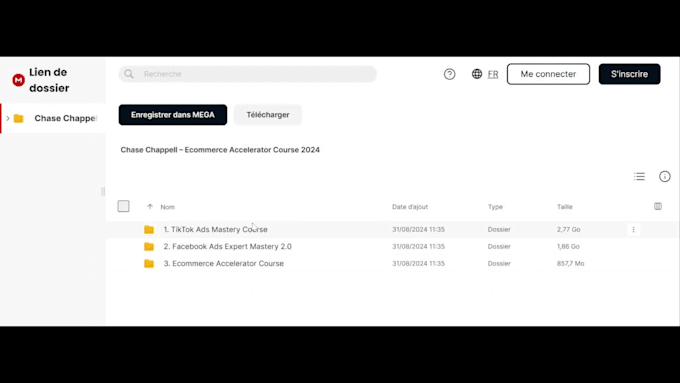This screenshot has height=383, width=680.
Task: Click the Nom sort arrow icon
Action: (150, 206)
